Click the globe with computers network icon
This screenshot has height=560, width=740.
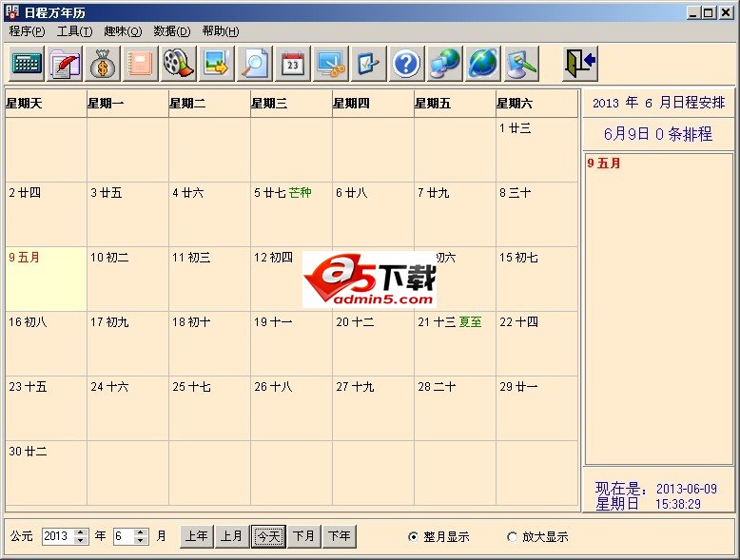[444, 63]
